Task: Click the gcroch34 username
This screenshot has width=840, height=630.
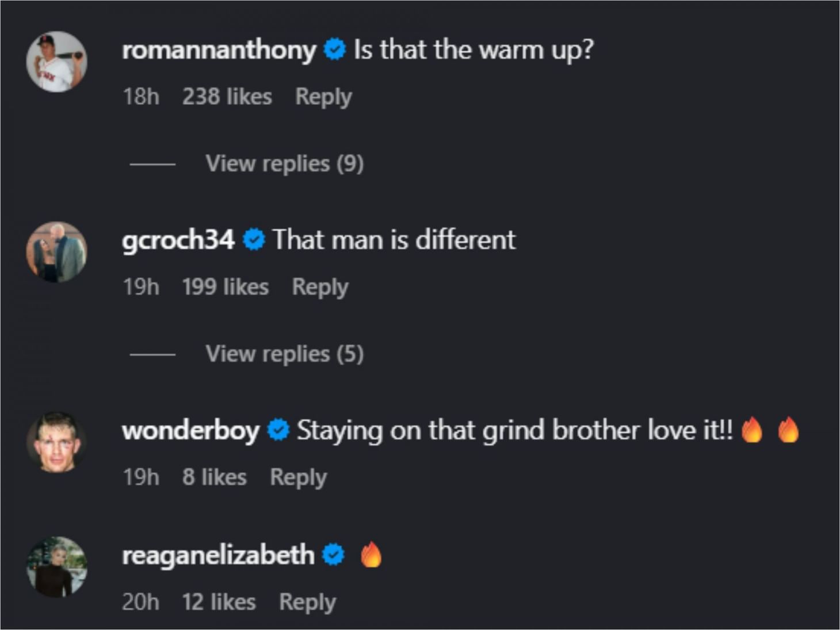Action: pos(178,240)
